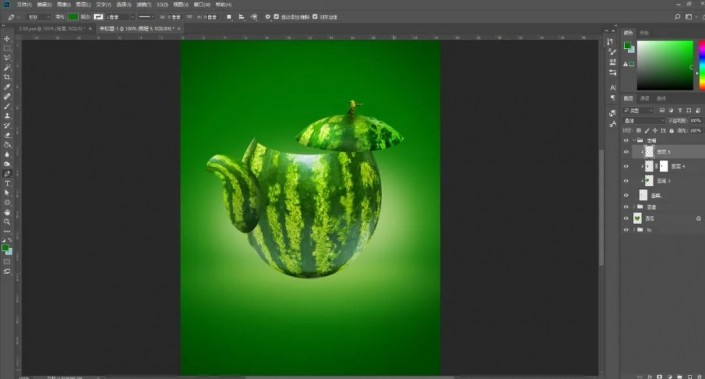
Task: Open the Paragraph panel icon in dock
Action: 612,98
